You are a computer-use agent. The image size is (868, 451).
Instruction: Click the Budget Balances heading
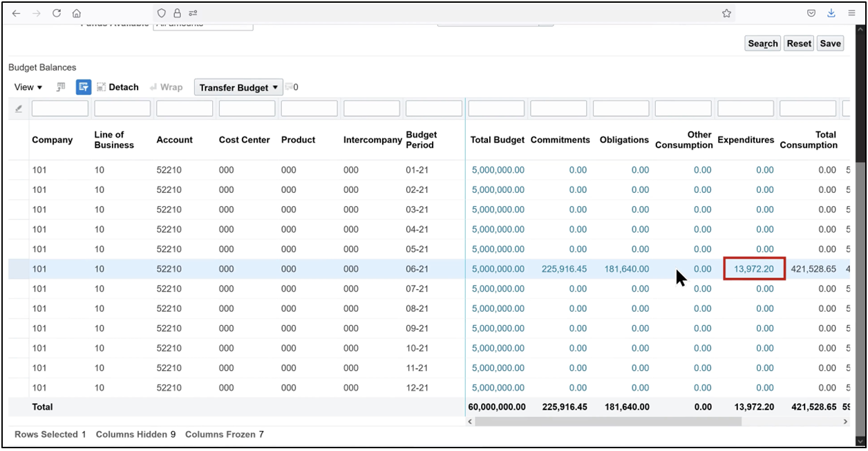[42, 67]
